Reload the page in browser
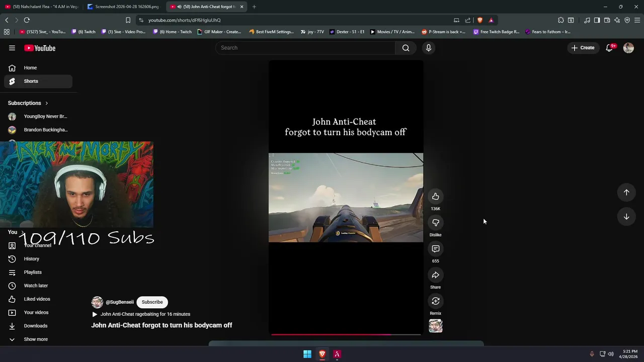 [27, 20]
